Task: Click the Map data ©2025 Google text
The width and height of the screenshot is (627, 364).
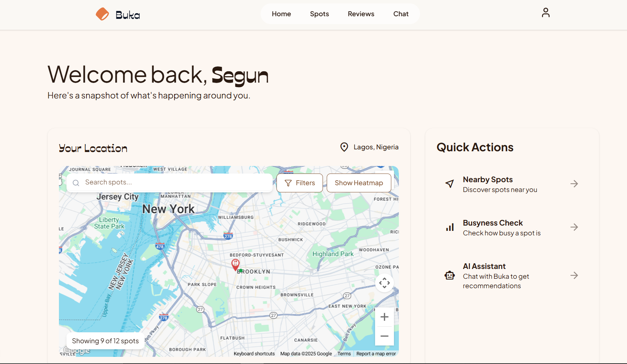Action: [306, 354]
